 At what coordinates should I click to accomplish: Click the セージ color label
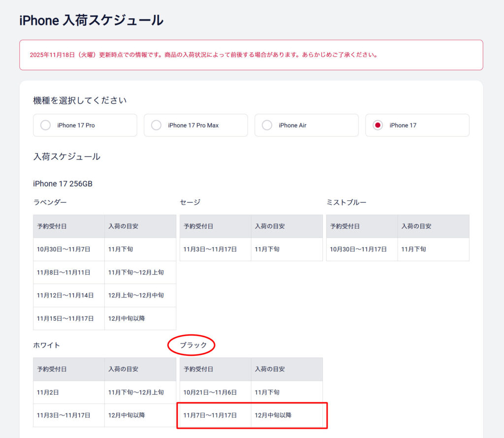190,202
